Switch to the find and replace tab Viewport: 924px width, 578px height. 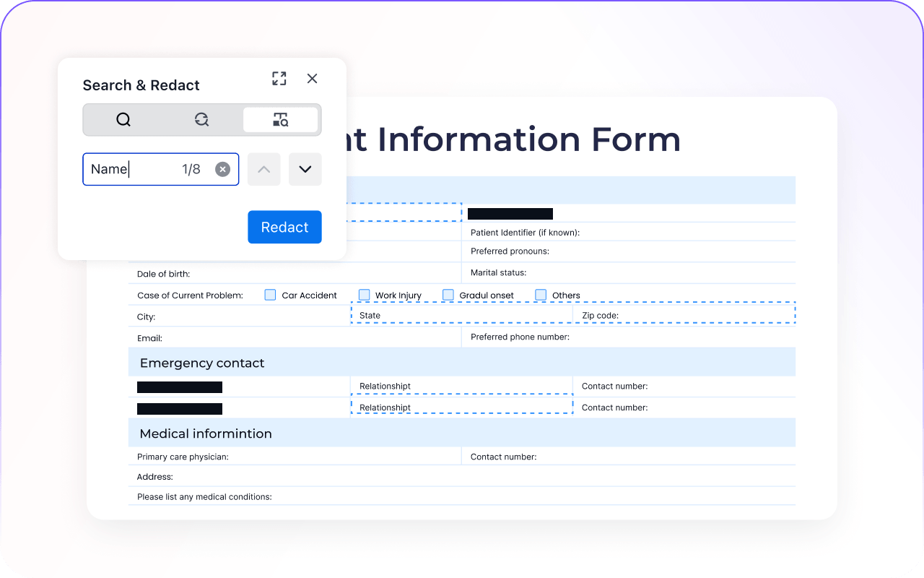point(202,120)
